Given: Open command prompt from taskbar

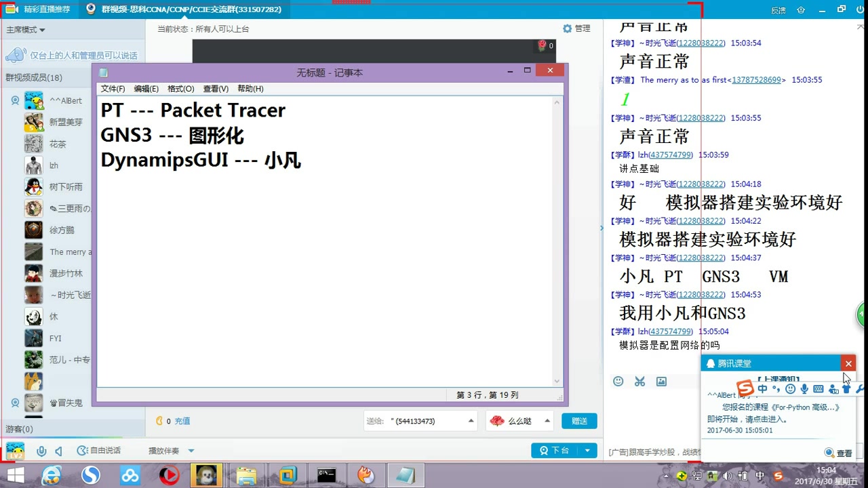Looking at the screenshot, I should [327, 476].
